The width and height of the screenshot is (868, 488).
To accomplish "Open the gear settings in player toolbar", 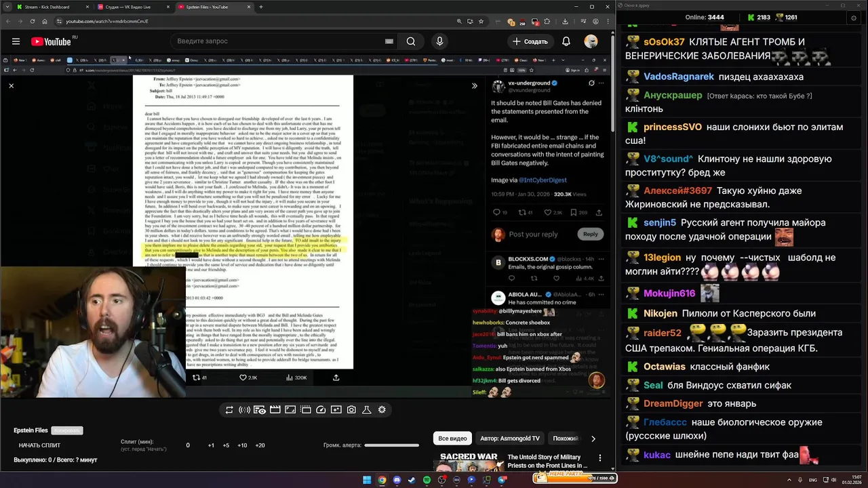I will (x=382, y=409).
